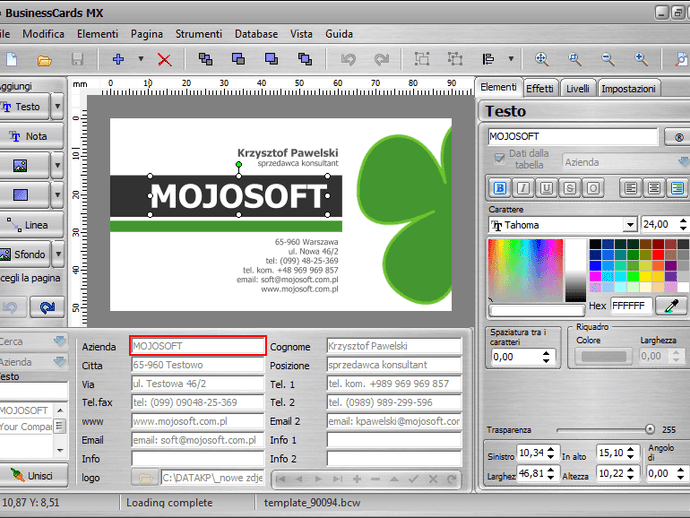Go to first database record
Viewport: 690px width, 518px height.
click(x=280, y=479)
